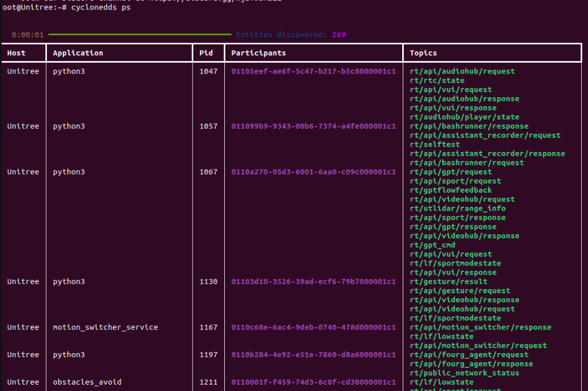This screenshot has width=588, height=391.
Task: Click topic rt/api/sport/response
Action: coord(458,218)
